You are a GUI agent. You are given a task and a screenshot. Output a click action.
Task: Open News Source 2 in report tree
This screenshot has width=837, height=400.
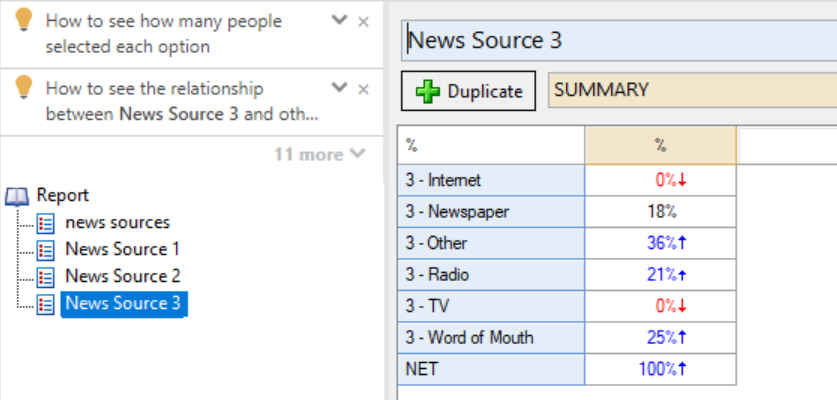pos(122,276)
